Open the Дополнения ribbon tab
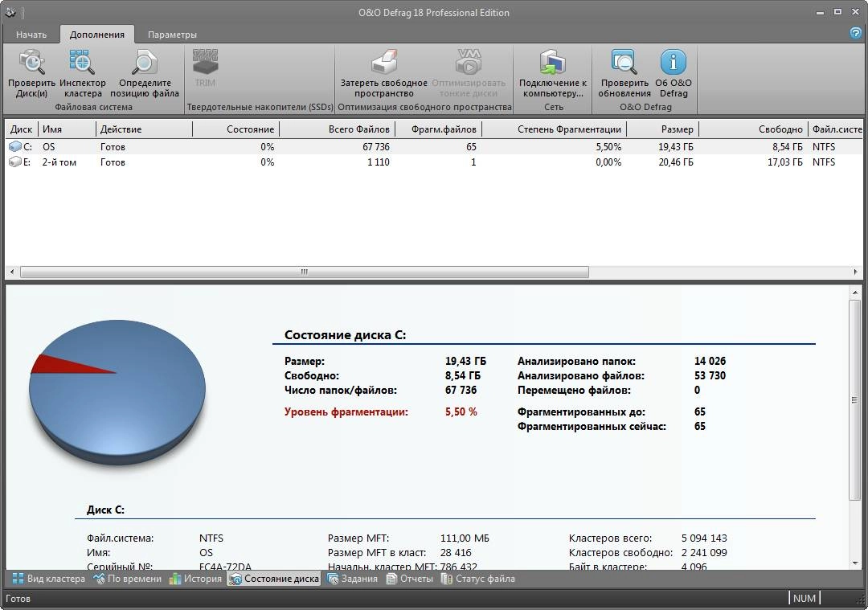 click(97, 35)
